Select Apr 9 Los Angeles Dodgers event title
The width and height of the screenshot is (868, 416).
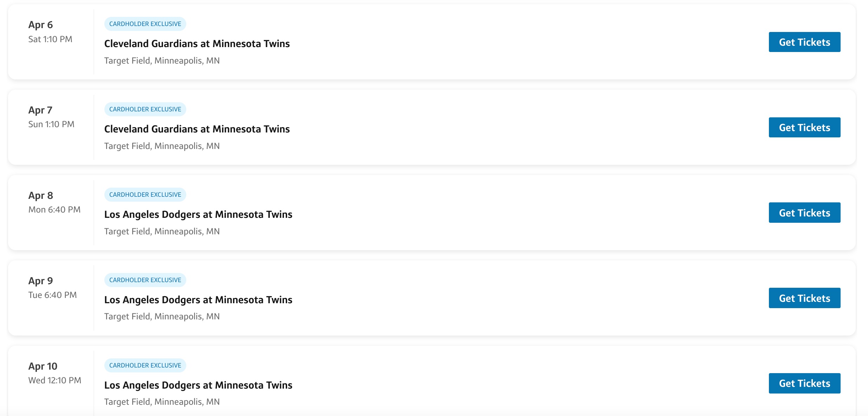click(x=198, y=300)
